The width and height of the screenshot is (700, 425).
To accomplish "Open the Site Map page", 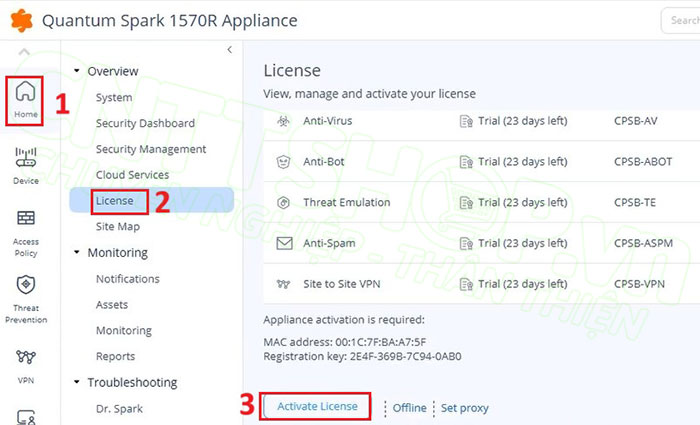I will pyautogui.click(x=117, y=227).
